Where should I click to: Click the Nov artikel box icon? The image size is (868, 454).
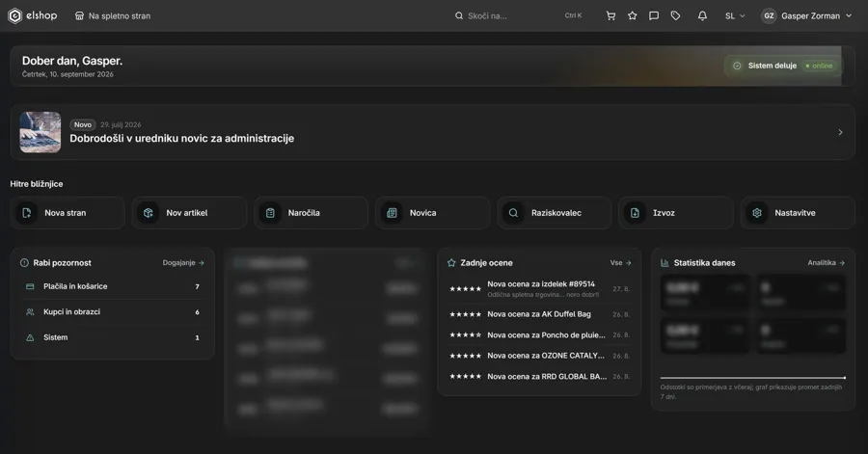pyautogui.click(x=149, y=213)
